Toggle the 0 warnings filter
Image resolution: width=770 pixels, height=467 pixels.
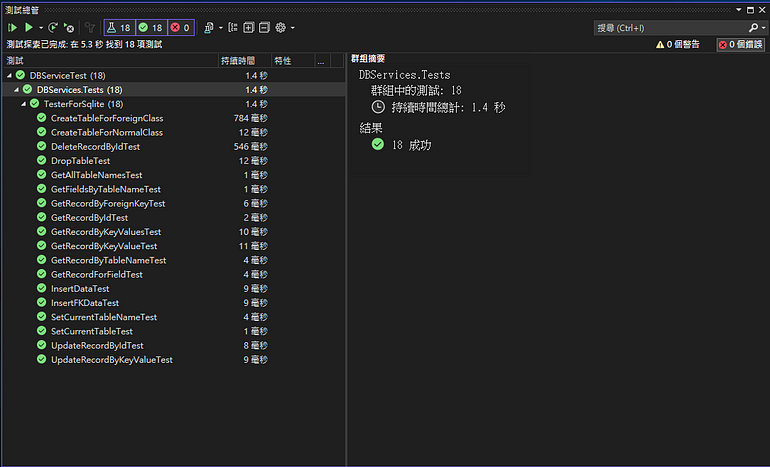click(x=678, y=45)
